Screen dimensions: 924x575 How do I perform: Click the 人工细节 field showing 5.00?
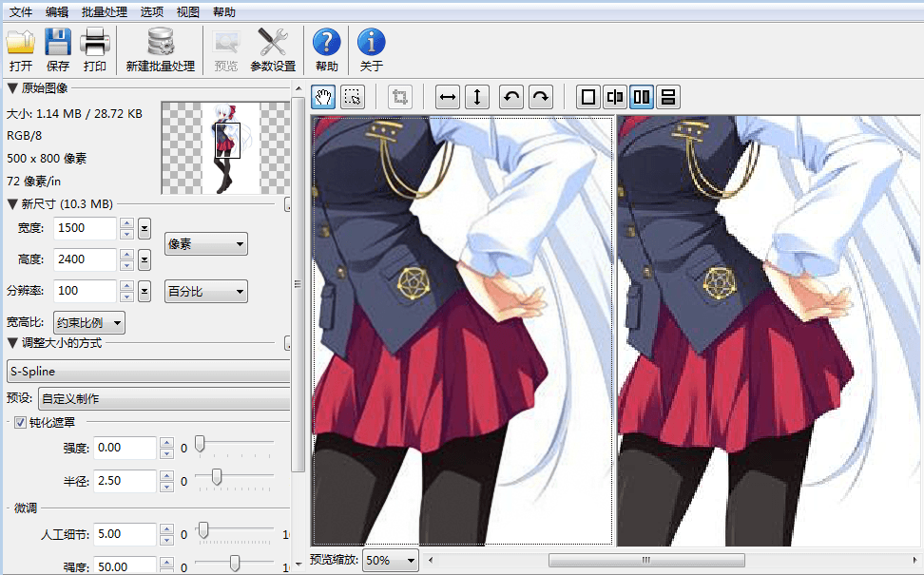(x=125, y=534)
